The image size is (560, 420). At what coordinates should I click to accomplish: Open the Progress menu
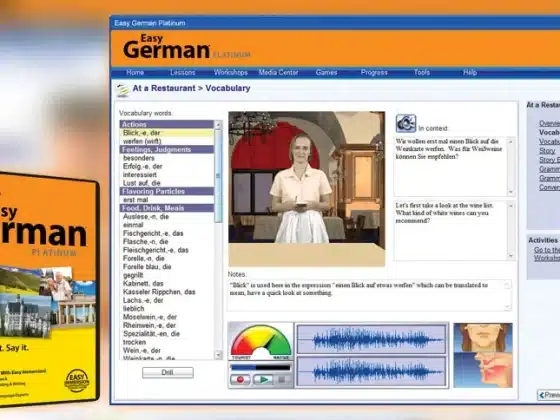374,72
